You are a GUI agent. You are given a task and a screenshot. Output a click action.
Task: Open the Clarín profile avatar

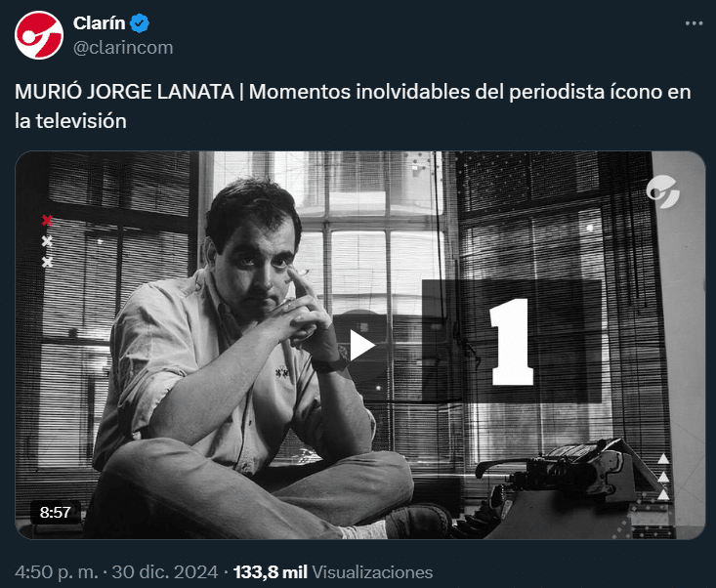[38, 34]
